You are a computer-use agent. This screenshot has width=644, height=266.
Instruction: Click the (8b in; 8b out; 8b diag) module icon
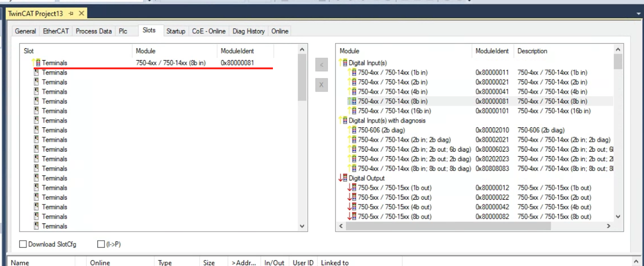tap(352, 169)
